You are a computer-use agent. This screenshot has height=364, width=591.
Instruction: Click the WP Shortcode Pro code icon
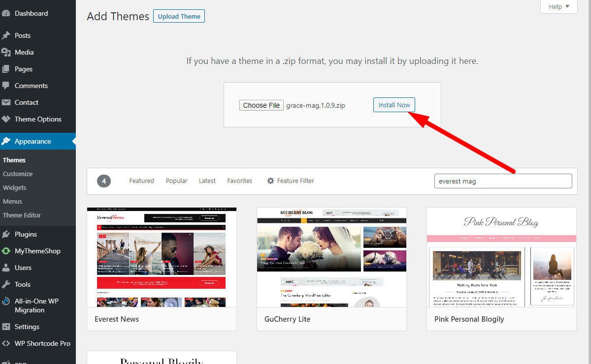(x=6, y=343)
